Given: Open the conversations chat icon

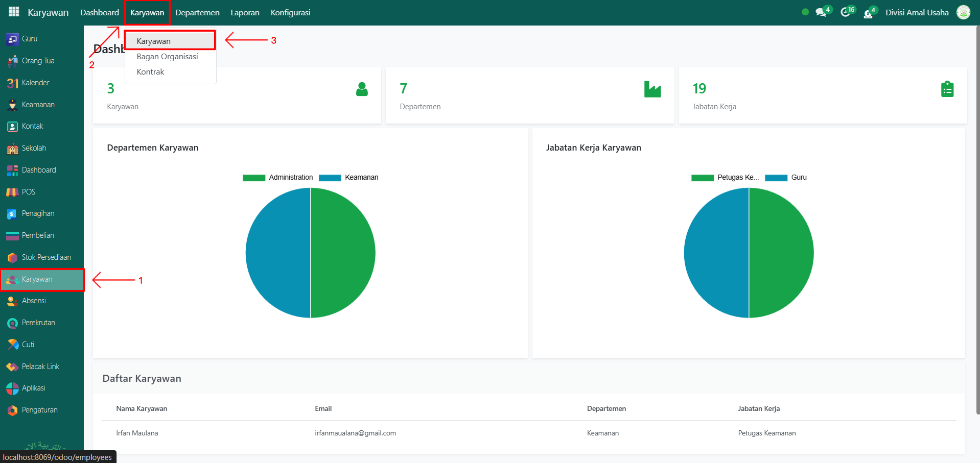Looking at the screenshot, I should pyautogui.click(x=821, y=13).
